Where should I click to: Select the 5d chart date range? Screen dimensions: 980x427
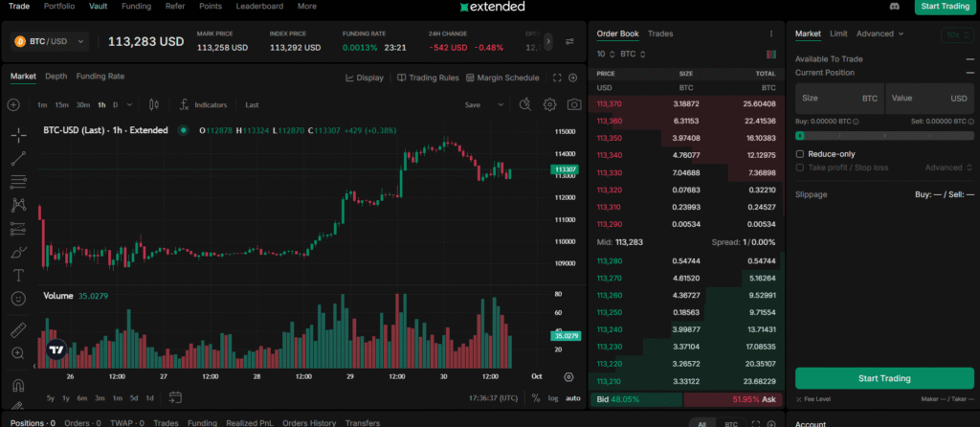pyautogui.click(x=134, y=398)
